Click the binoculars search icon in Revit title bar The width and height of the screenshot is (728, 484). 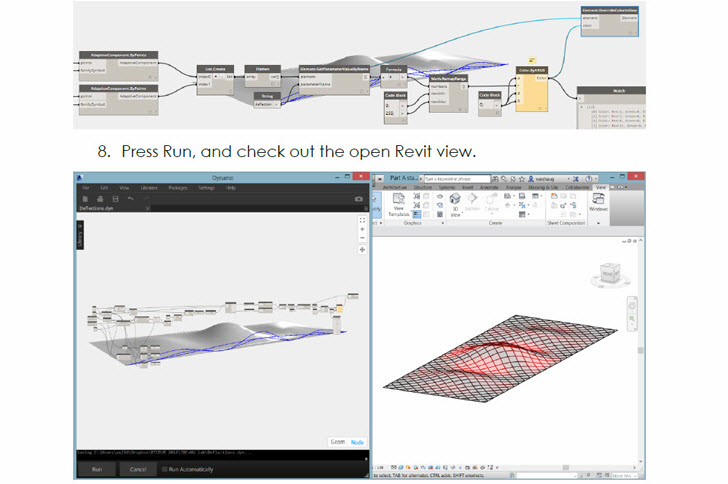pyautogui.click(x=496, y=178)
